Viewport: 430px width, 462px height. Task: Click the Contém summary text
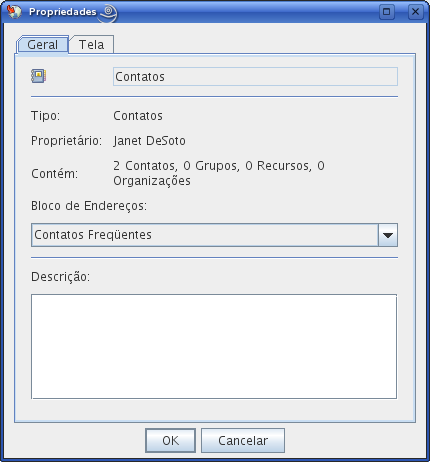coord(219,173)
